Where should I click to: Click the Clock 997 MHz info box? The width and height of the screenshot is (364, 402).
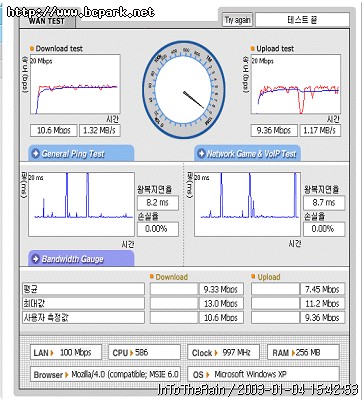coord(223,352)
